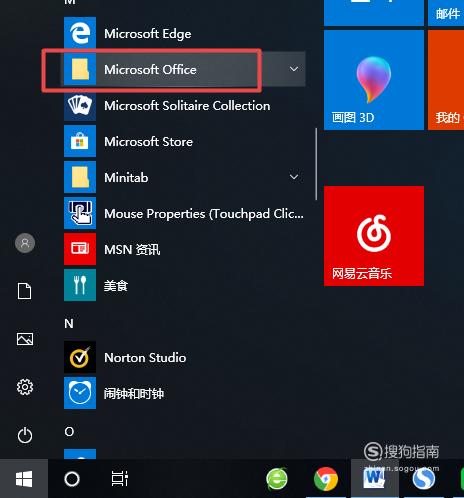The image size is (464, 498).
Task: Open the orange 我的 tile
Action: tap(446, 80)
